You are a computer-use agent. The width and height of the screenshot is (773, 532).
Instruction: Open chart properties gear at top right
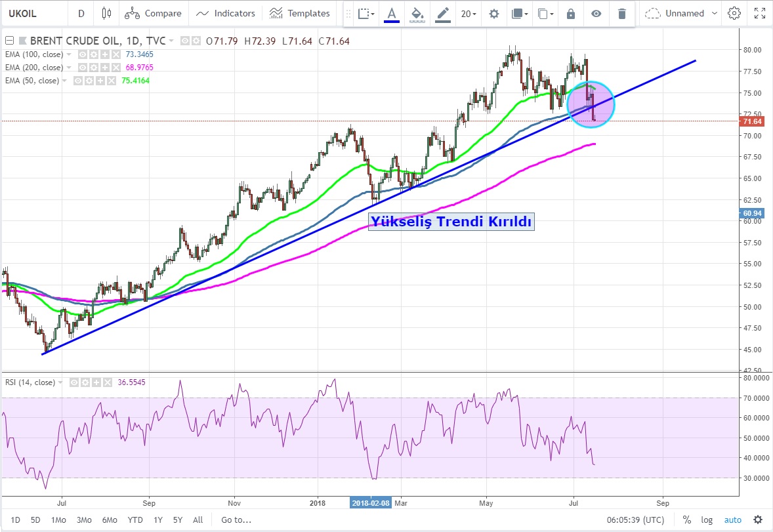pyautogui.click(x=734, y=13)
